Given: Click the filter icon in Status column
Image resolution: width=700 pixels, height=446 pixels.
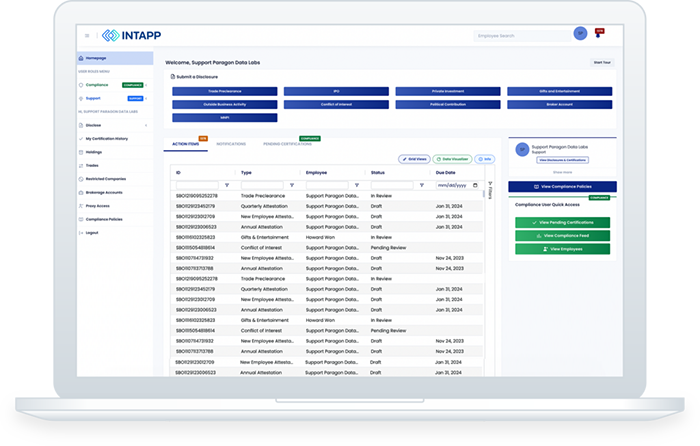Looking at the screenshot, I should click(x=422, y=185).
